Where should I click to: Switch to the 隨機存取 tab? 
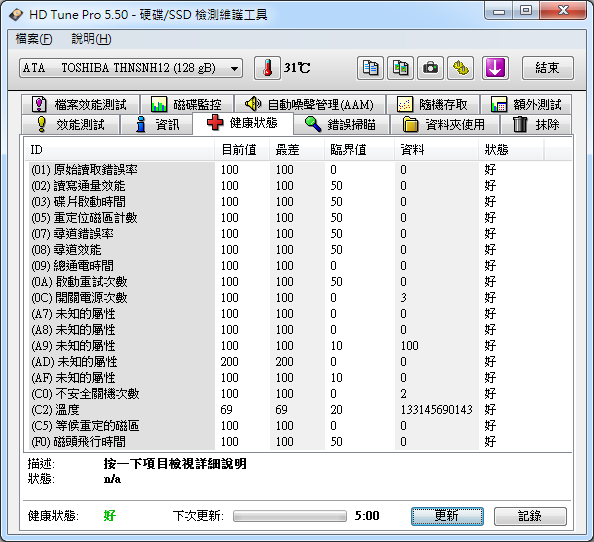pos(433,104)
